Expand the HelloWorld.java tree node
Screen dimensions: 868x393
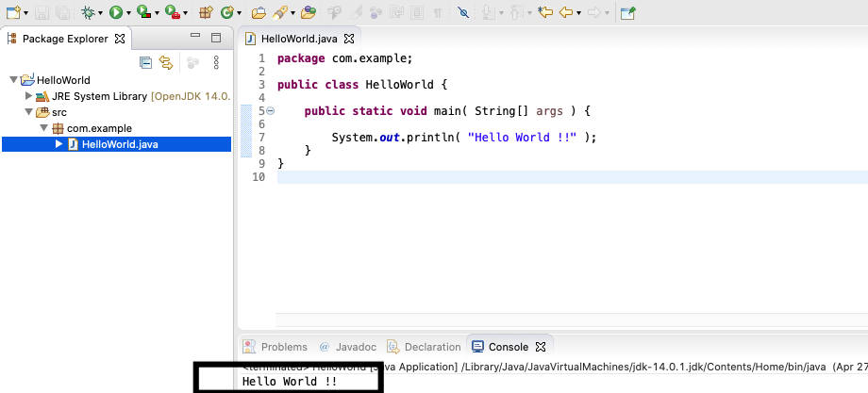pyautogui.click(x=59, y=144)
